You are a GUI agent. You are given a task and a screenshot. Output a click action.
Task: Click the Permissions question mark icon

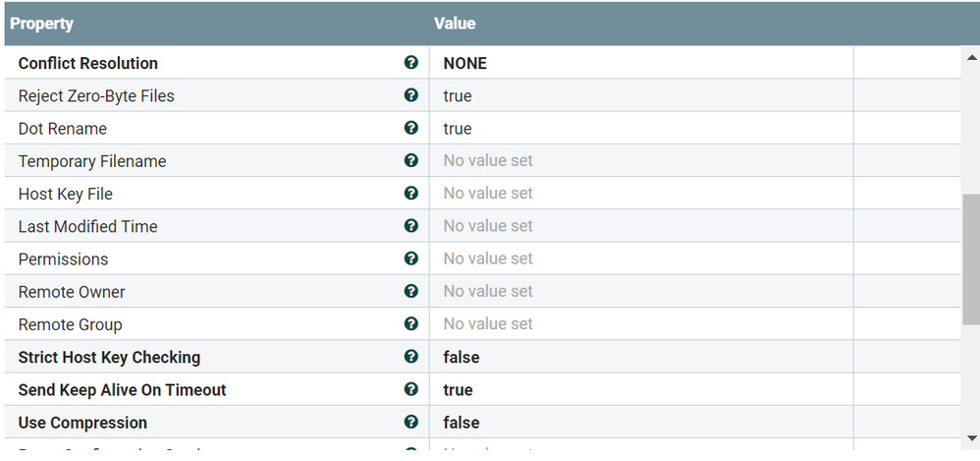coord(410,258)
